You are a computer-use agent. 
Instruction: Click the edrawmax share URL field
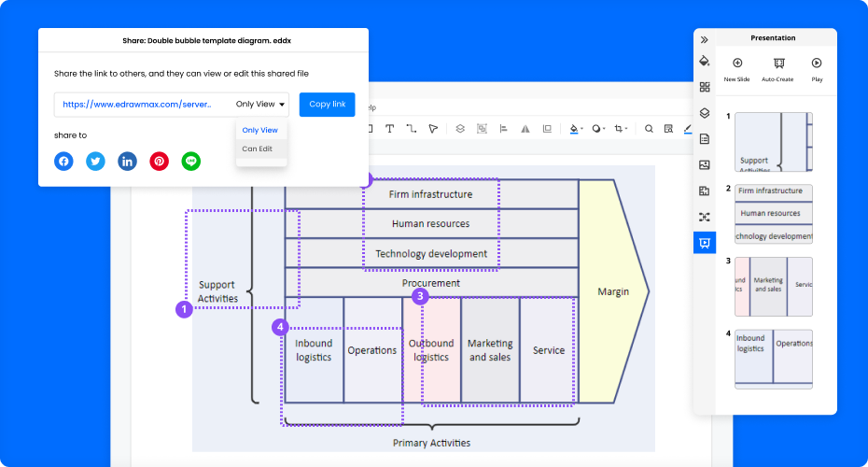pos(137,105)
